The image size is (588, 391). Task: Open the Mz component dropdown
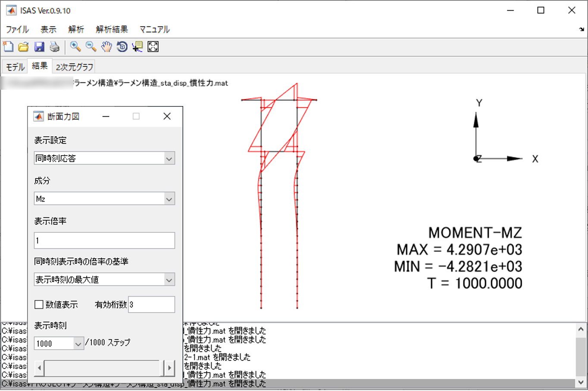[169, 199]
